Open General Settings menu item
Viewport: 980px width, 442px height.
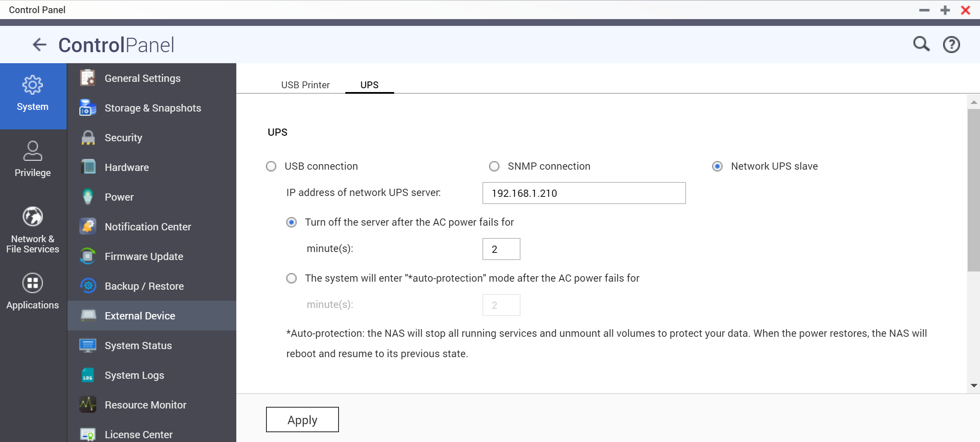point(152,78)
